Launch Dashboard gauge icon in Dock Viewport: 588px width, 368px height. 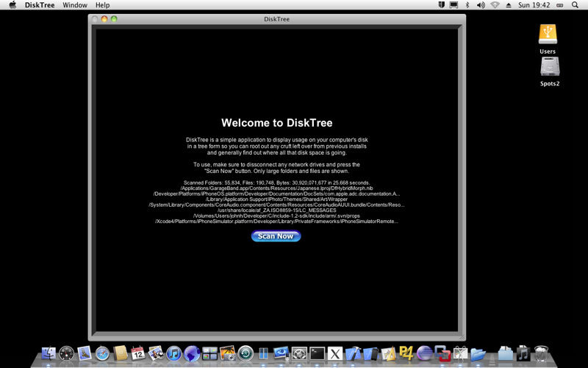(67, 353)
